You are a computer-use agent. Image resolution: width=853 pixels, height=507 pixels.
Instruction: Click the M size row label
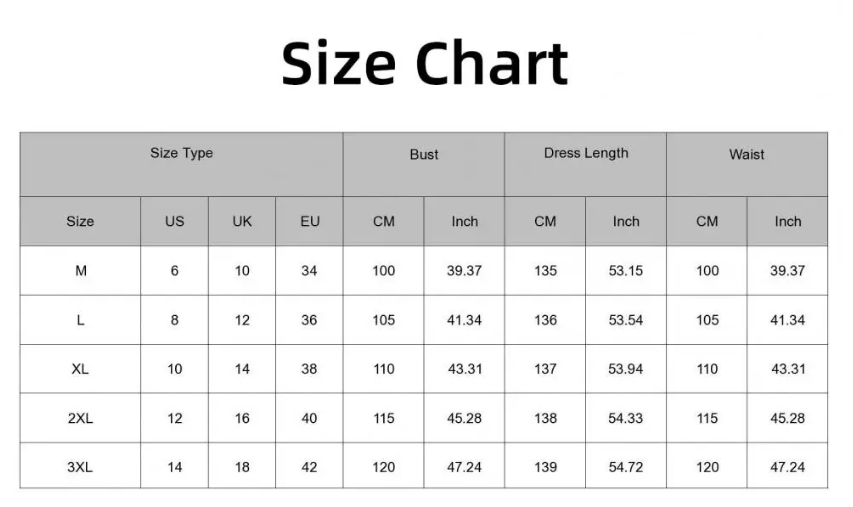pyautogui.click(x=80, y=271)
